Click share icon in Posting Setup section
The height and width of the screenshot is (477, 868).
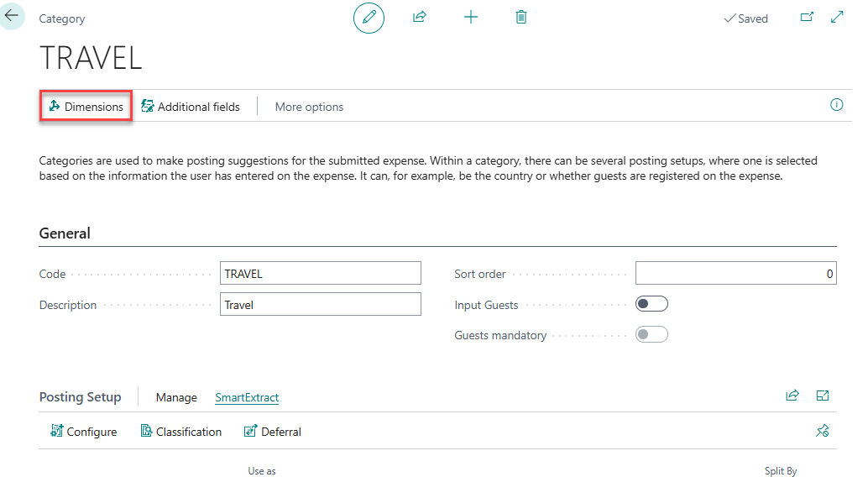(792, 396)
